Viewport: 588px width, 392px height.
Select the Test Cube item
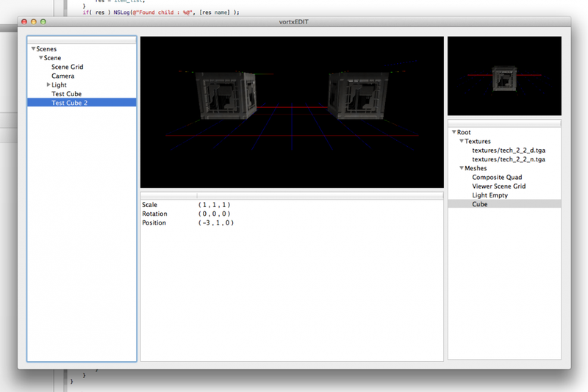point(66,94)
